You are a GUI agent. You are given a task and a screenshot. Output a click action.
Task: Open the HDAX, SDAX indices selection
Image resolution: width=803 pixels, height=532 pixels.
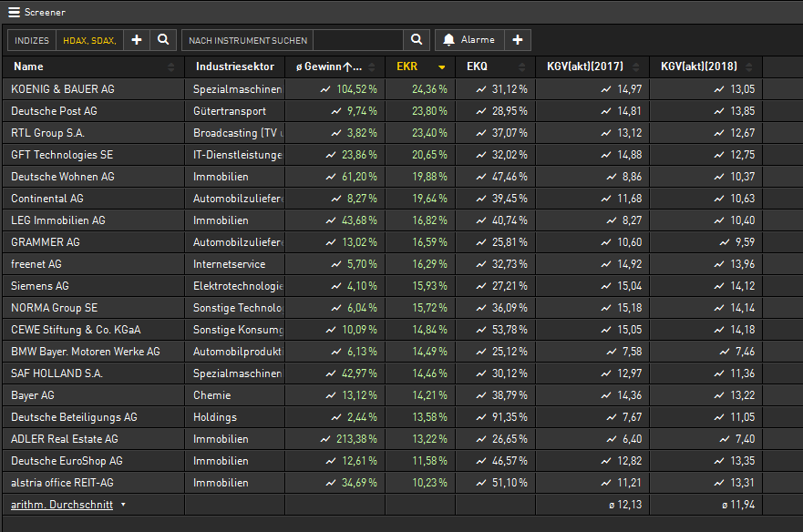(89, 40)
